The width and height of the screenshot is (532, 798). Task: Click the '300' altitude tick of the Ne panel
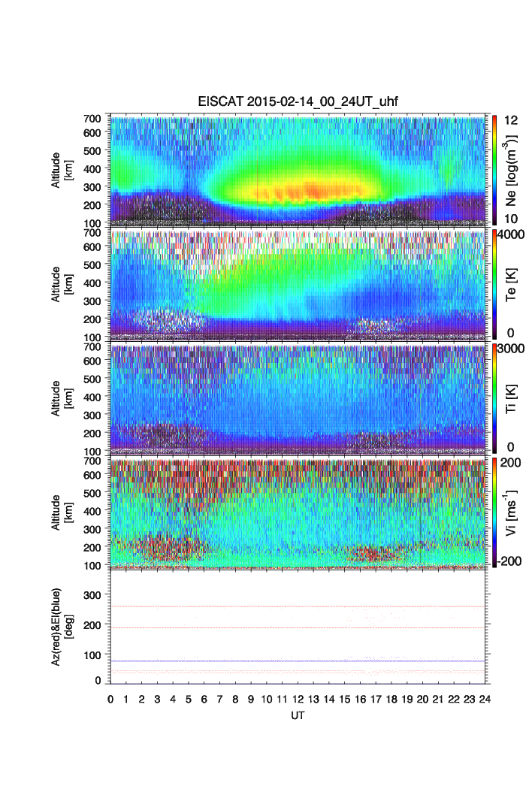pos(92,187)
